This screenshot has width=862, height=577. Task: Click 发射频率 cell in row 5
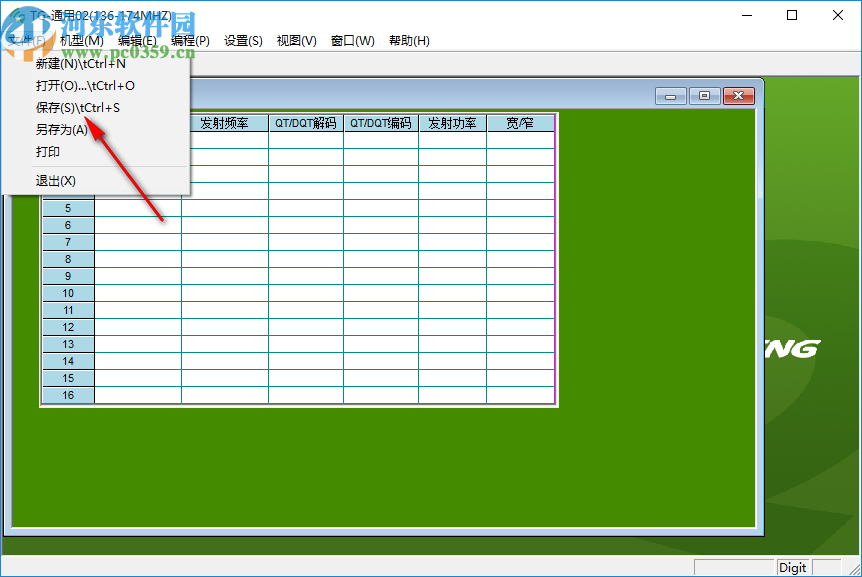coord(225,208)
